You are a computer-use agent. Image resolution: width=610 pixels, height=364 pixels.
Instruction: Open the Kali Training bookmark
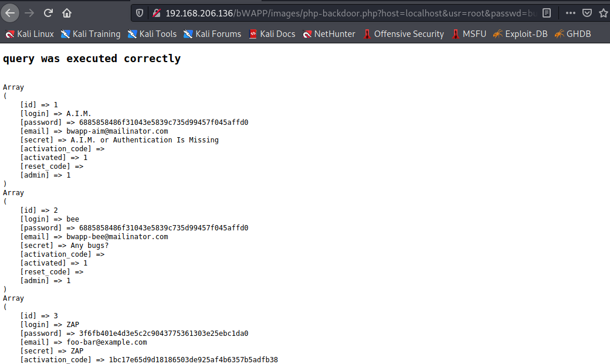[x=91, y=34]
